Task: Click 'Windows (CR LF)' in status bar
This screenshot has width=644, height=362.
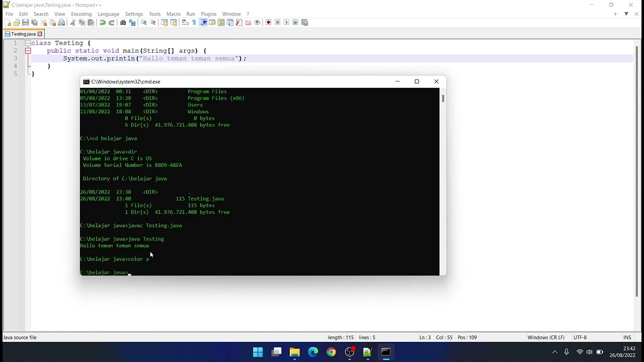Action: [x=546, y=337]
